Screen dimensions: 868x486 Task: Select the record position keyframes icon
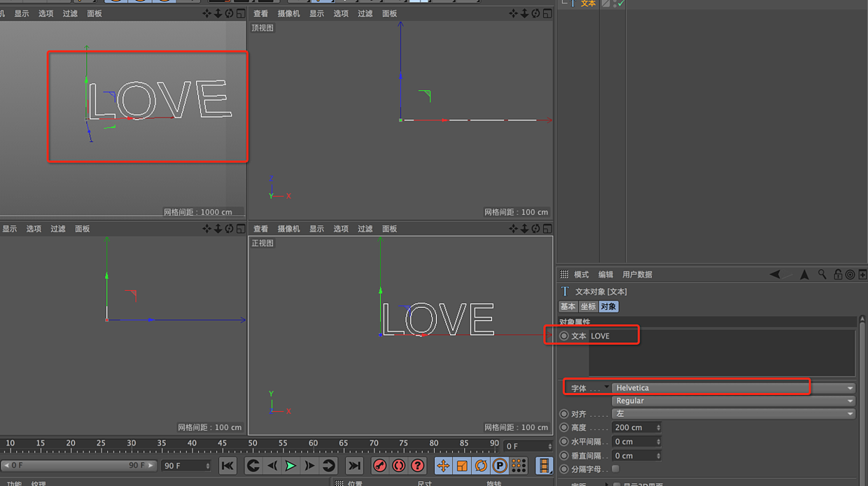click(x=444, y=466)
